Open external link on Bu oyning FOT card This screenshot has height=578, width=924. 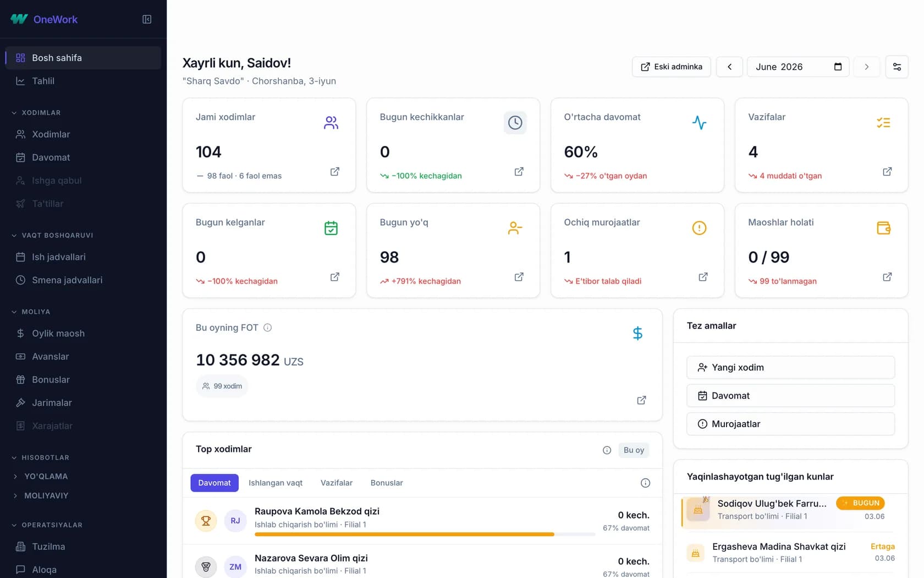[641, 400]
